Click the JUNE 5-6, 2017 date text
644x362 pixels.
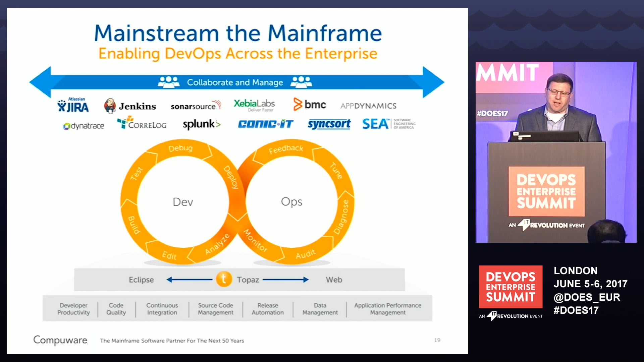pyautogui.click(x=590, y=284)
